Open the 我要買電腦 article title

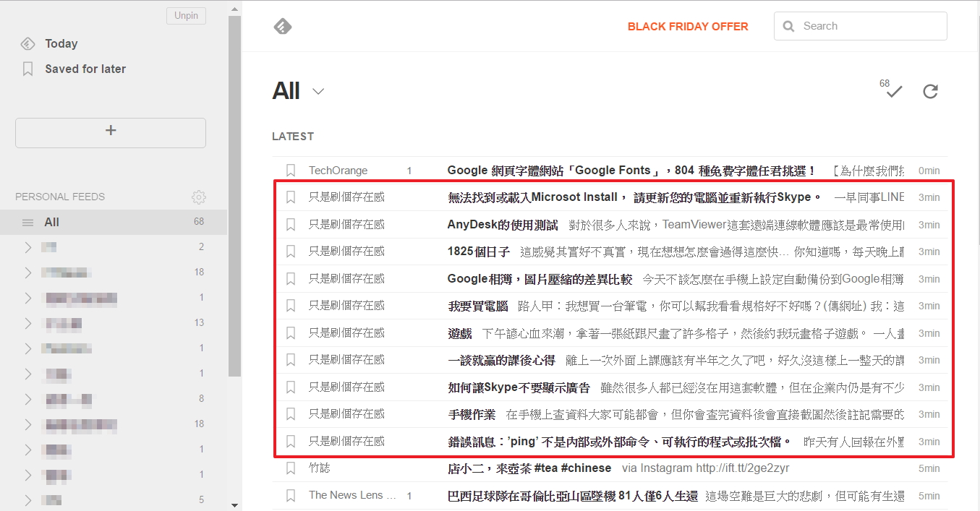478,306
